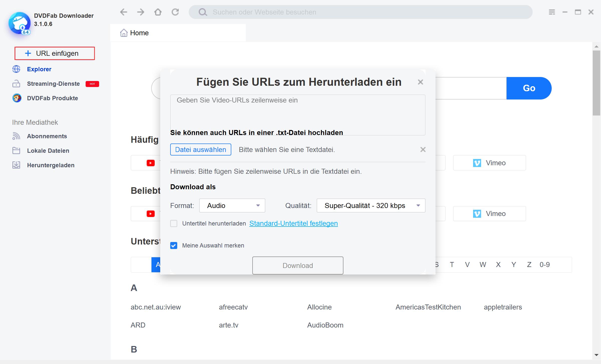Open afreecatv site link
The image size is (601, 364).
[233, 307]
